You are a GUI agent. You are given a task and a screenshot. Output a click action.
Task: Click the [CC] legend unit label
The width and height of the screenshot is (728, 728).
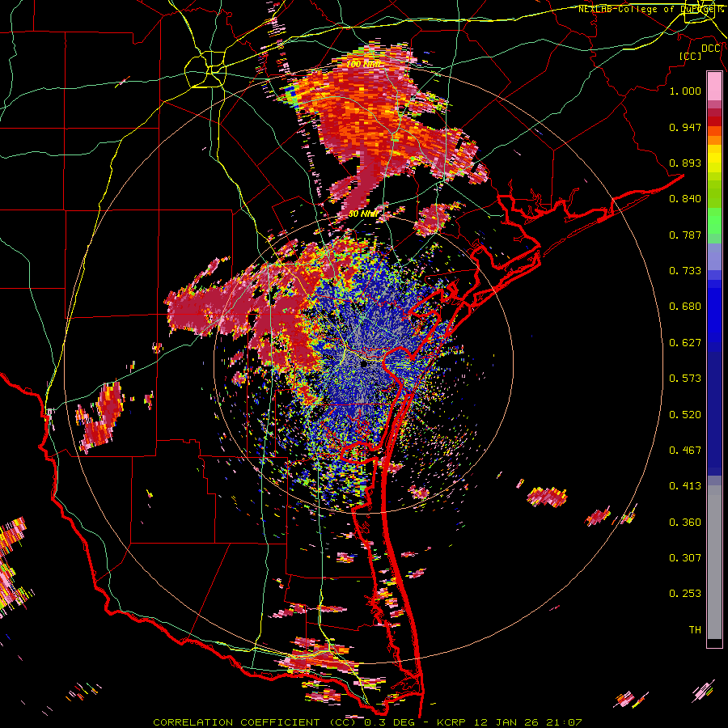690,56
